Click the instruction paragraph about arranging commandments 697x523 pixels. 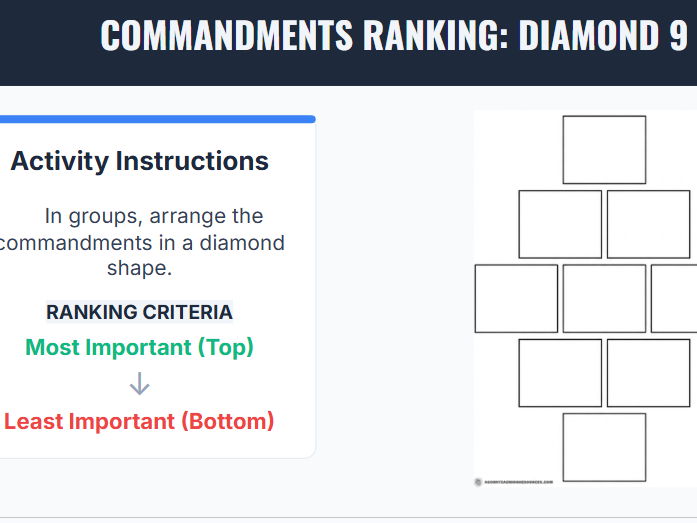tap(141, 242)
